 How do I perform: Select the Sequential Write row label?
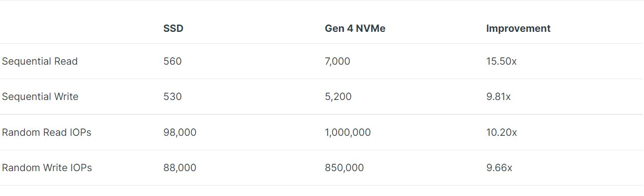[x=40, y=97]
